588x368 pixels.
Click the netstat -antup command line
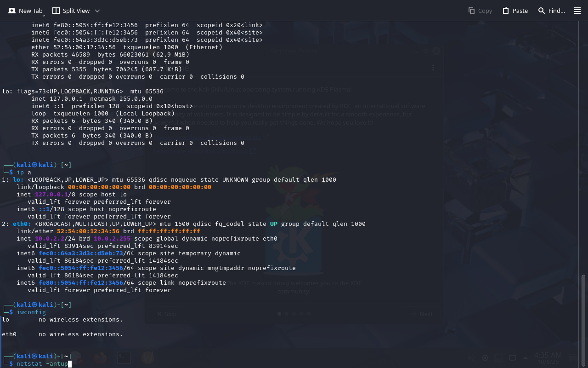pyautogui.click(x=42, y=364)
